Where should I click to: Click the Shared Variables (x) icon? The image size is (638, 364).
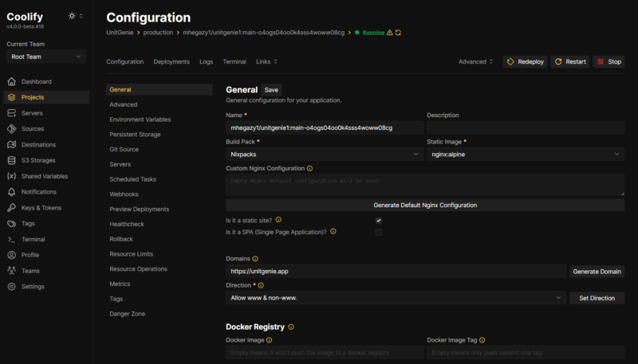pyautogui.click(x=11, y=176)
